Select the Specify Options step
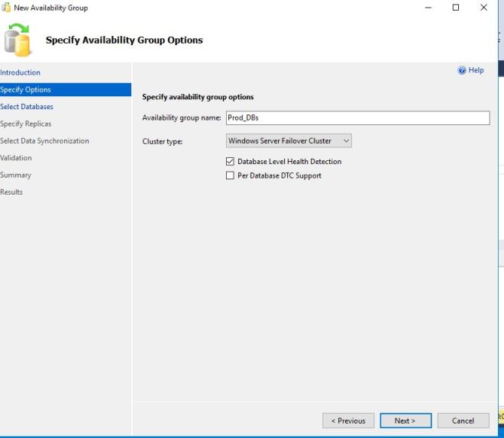This screenshot has height=438, width=504. 26,90
